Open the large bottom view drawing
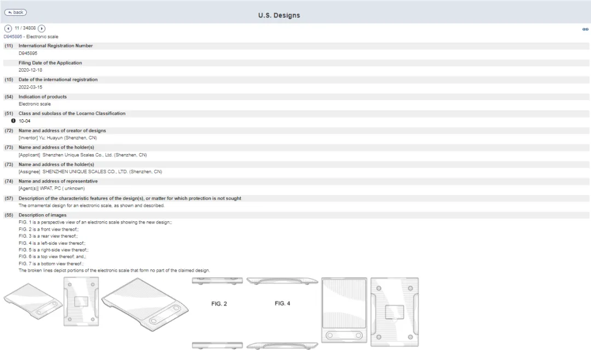 395,312
